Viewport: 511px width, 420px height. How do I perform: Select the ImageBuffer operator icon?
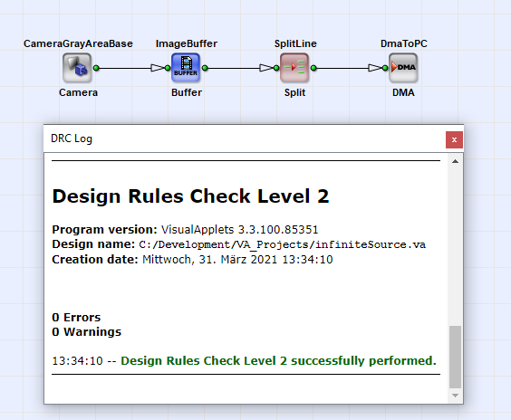[186, 68]
